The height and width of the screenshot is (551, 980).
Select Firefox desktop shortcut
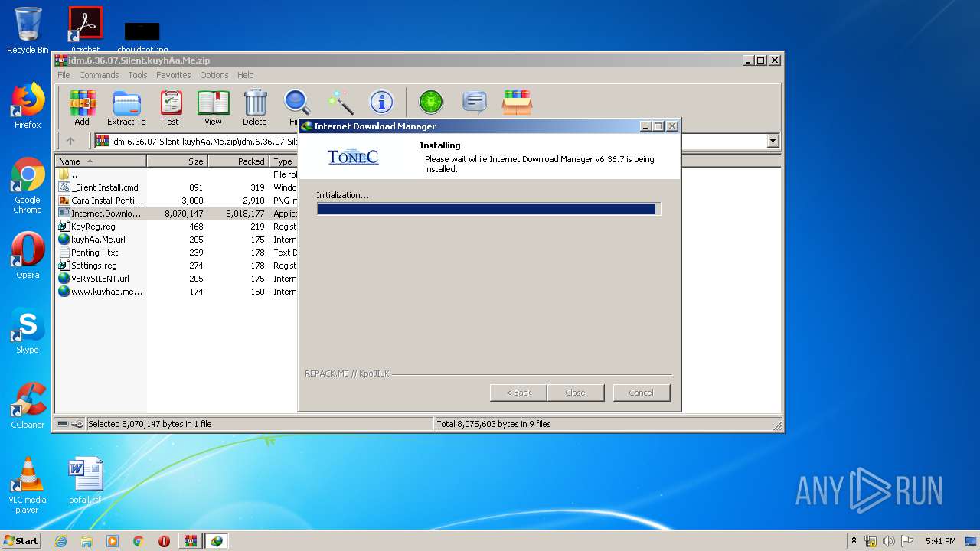pyautogui.click(x=28, y=106)
